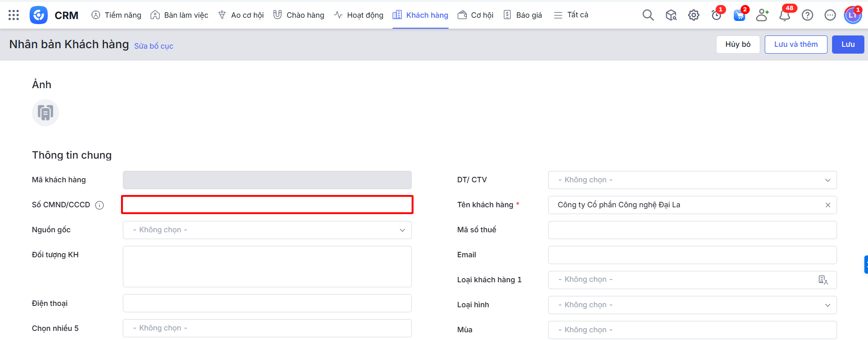Open the settings gear icon
Screen dimensions: 868x340
pyautogui.click(x=693, y=15)
